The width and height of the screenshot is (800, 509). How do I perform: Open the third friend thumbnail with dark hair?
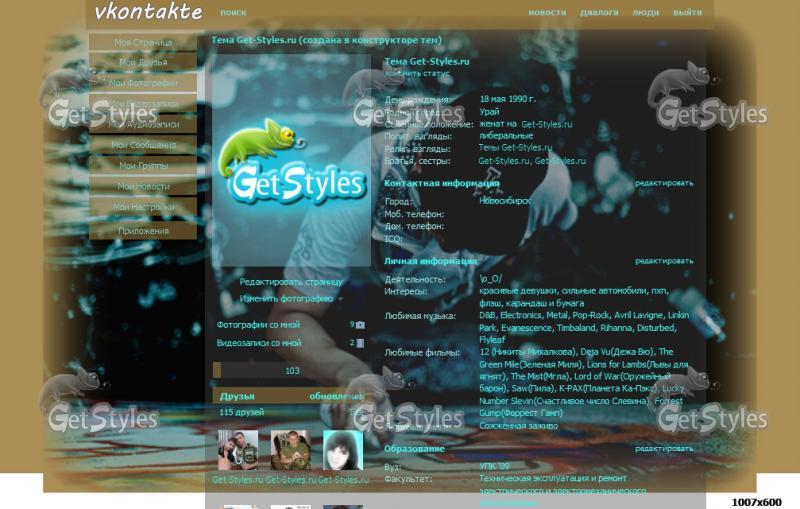(x=343, y=450)
